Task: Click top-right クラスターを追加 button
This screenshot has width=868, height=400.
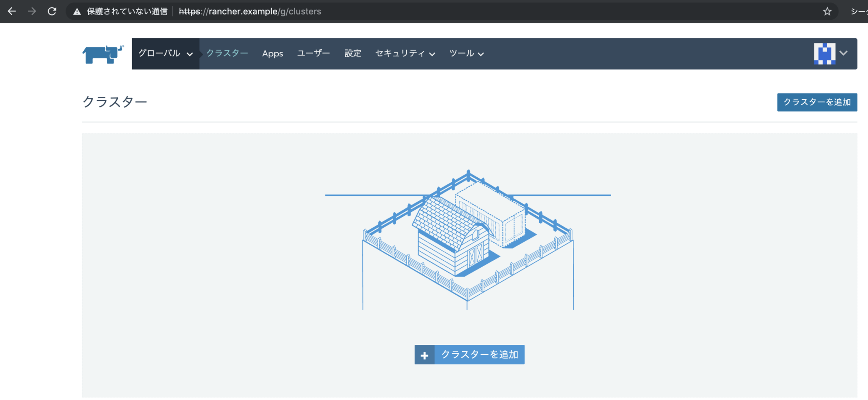Action: [817, 102]
